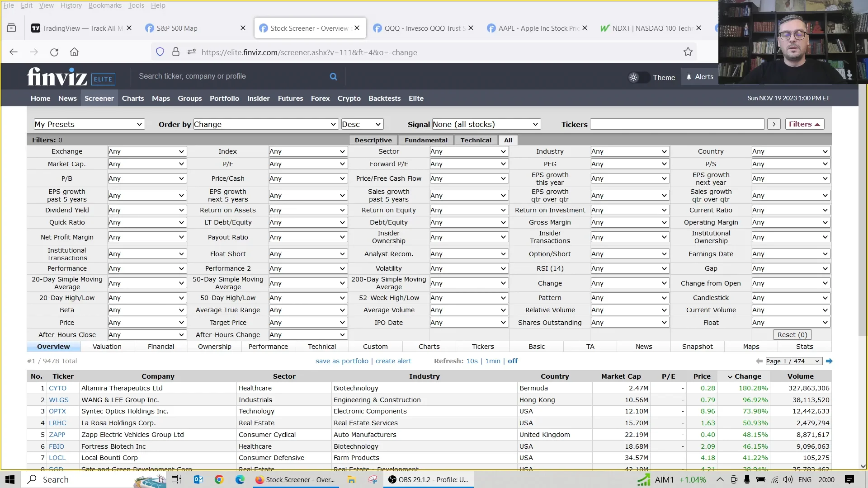The height and width of the screenshot is (488, 868).
Task: Go to next results page arrow
Action: (x=829, y=361)
